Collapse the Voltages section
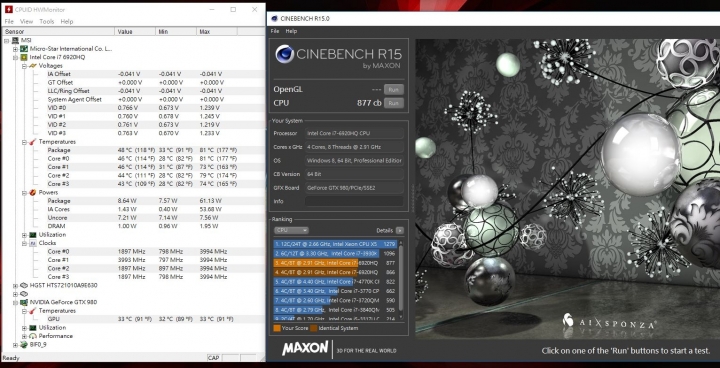 pyautogui.click(x=24, y=66)
